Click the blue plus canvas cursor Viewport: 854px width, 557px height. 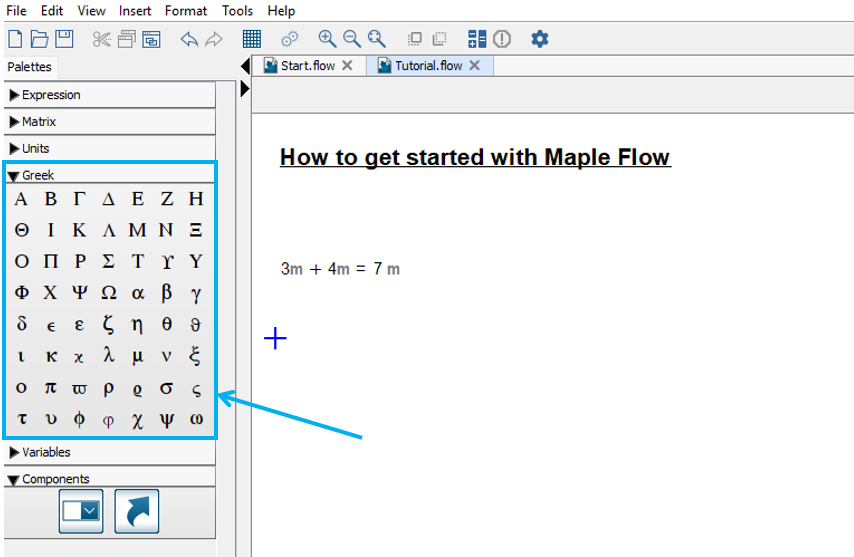click(x=276, y=338)
